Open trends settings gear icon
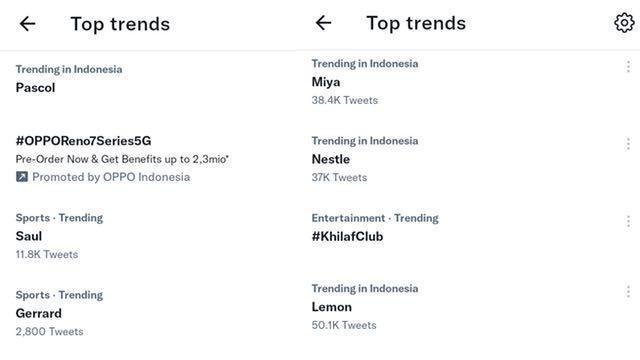The width and height of the screenshot is (640, 360). 624,22
